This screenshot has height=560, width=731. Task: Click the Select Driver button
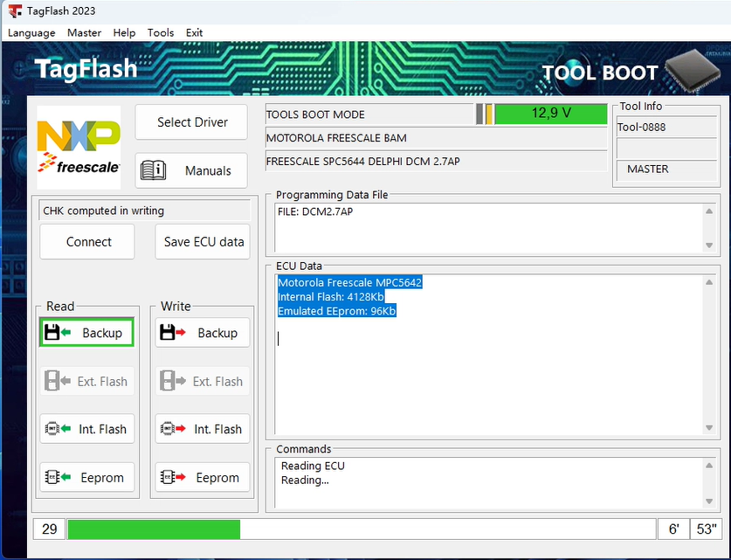click(x=191, y=122)
